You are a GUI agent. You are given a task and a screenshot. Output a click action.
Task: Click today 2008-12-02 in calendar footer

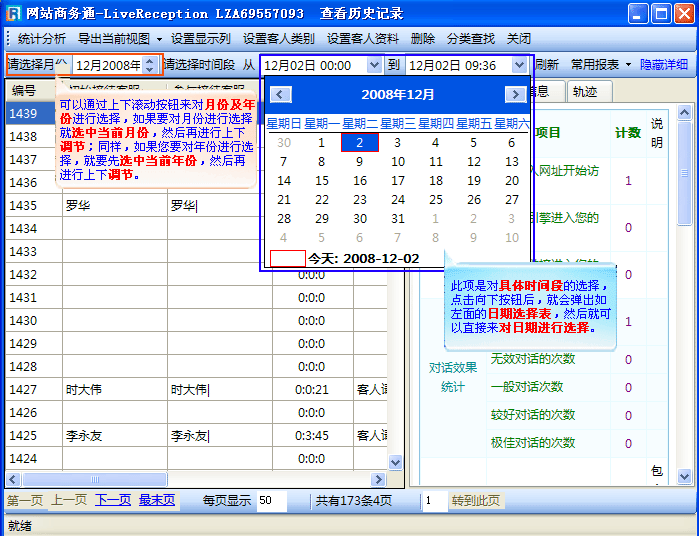(x=363, y=258)
